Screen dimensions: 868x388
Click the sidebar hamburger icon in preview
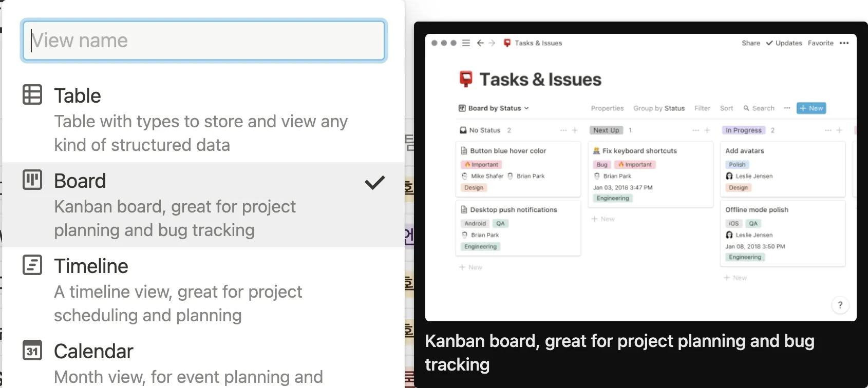click(x=466, y=43)
